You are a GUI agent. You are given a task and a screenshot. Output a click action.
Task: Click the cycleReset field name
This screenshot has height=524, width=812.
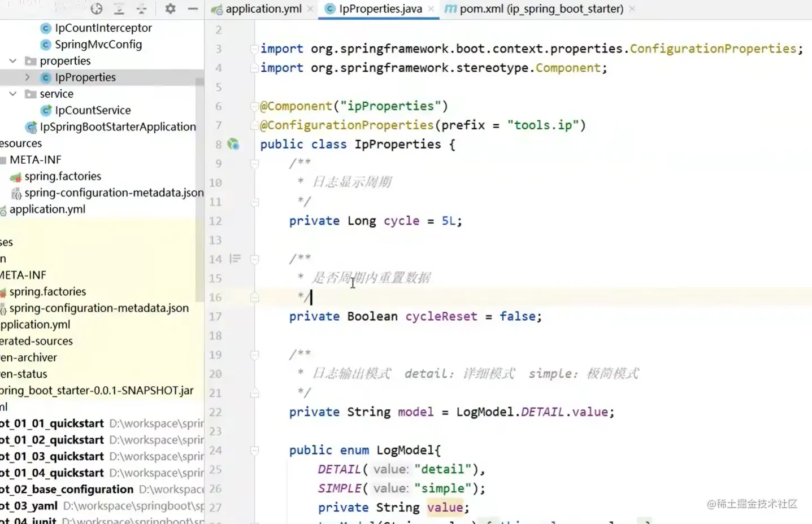pos(441,316)
